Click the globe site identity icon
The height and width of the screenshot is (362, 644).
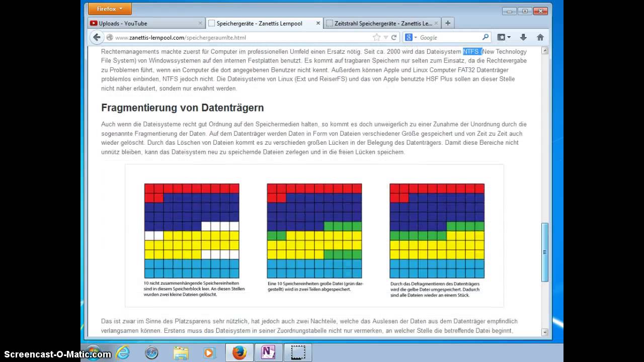[110, 37]
